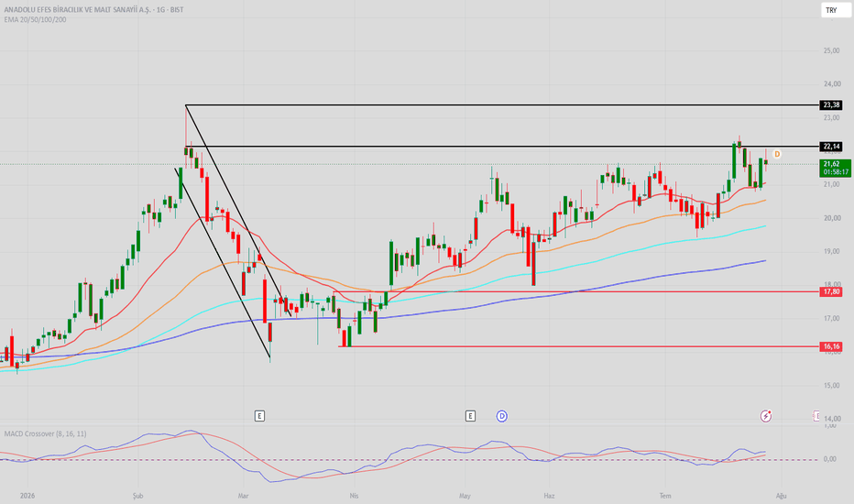The width and height of the screenshot is (854, 504).
Task: Click the Şub label on time axis
Action: coord(138,496)
